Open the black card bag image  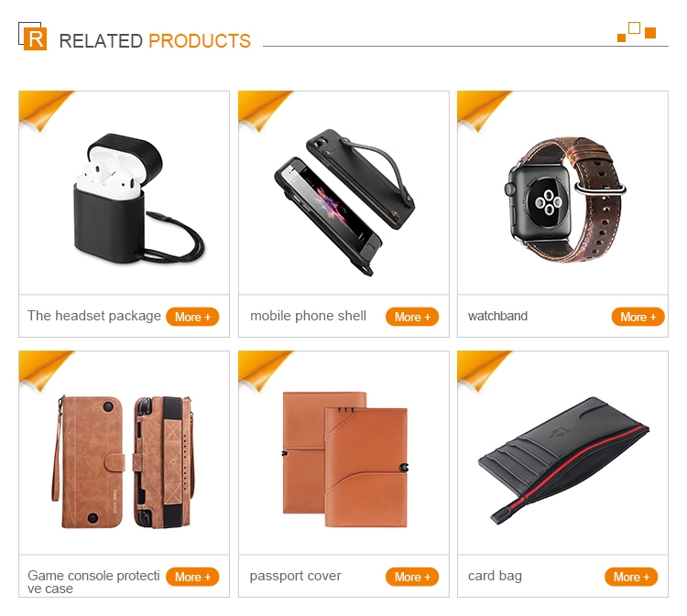coord(563,461)
